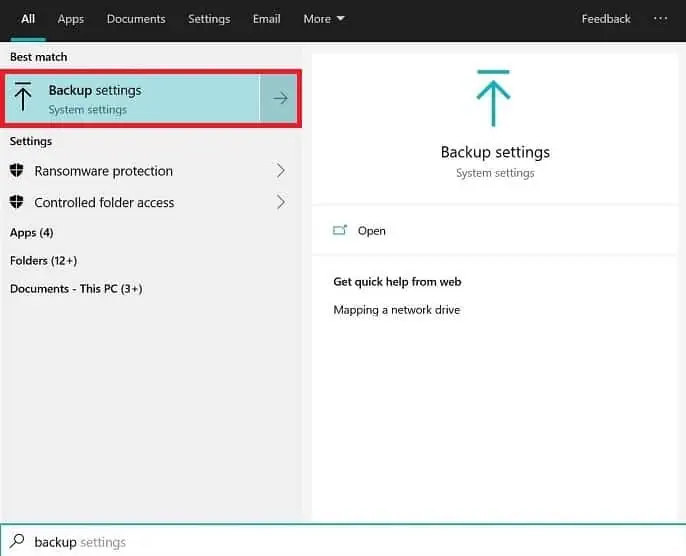Switch to the All tab
The width and height of the screenshot is (686, 556).
[28, 19]
